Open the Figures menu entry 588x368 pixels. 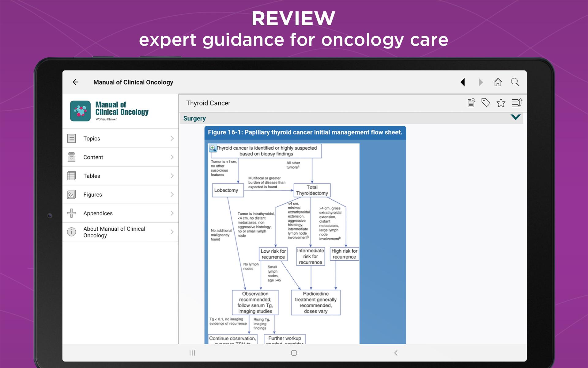pos(121,195)
